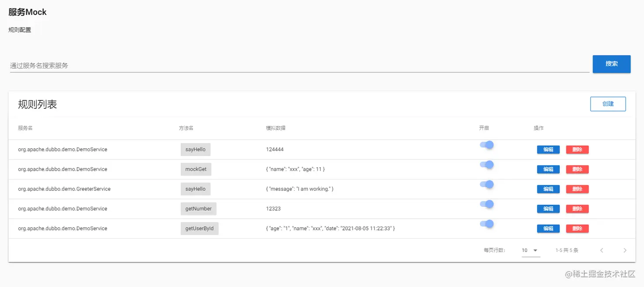The width and height of the screenshot is (644, 287).
Task: Edit the mockGet rule
Action: [548, 169]
